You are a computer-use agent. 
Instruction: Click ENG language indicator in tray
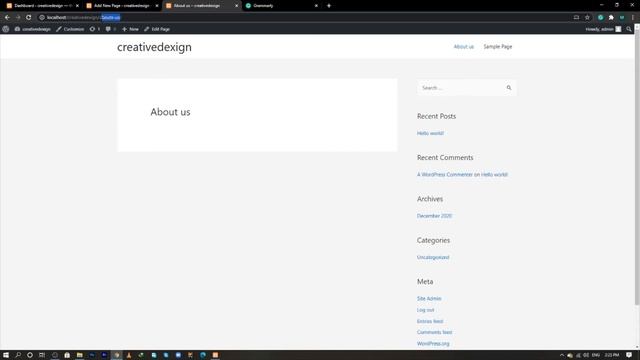596,355
